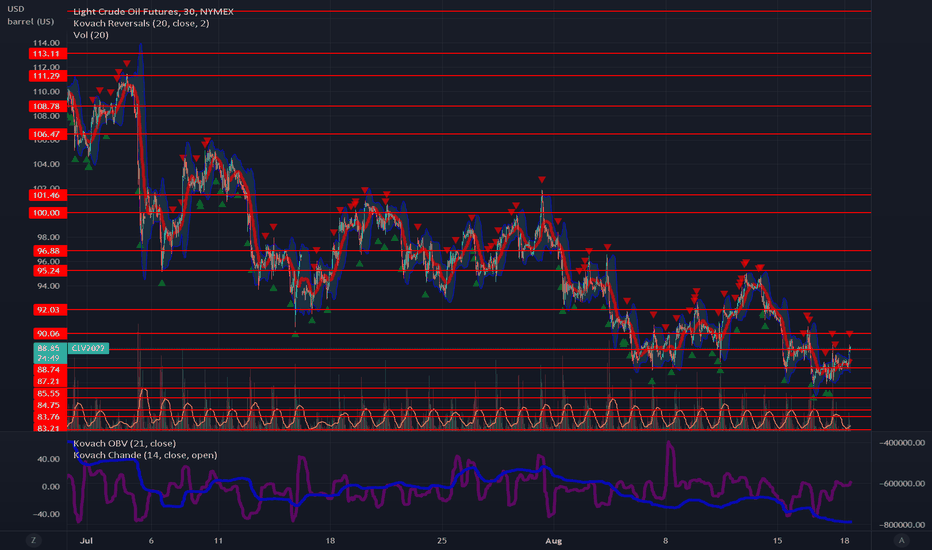
Task: Click the -40.00 oscillator axis value
Action: [46, 514]
